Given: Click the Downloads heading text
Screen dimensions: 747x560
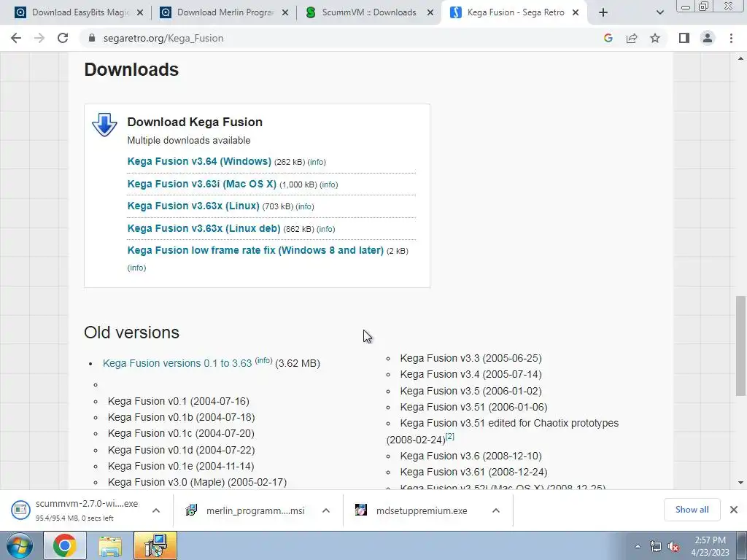Looking at the screenshot, I should [x=131, y=69].
